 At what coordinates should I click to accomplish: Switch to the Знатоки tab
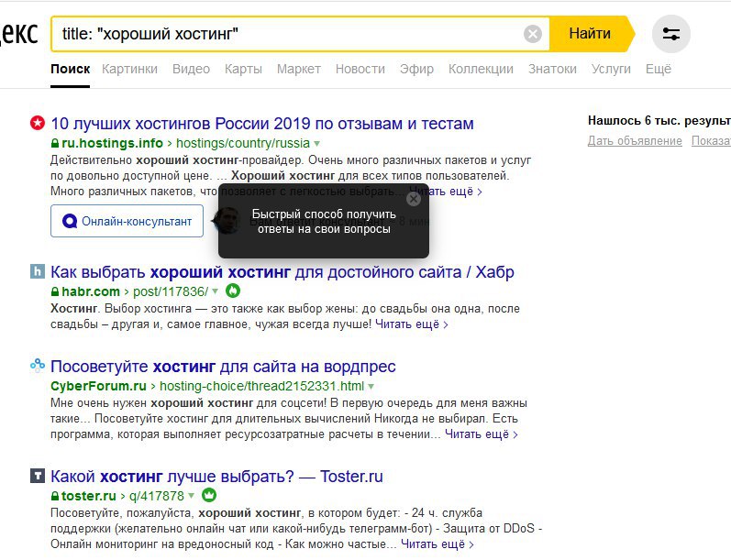[552, 69]
